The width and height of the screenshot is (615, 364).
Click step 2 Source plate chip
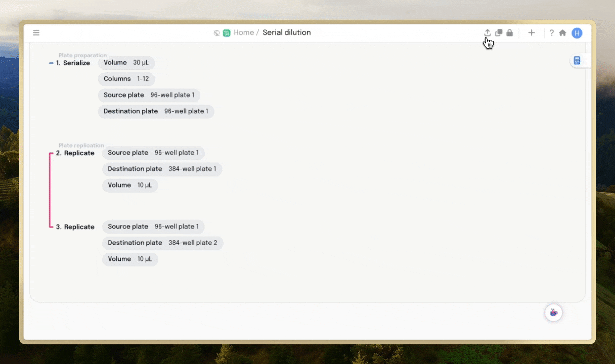[153, 153]
